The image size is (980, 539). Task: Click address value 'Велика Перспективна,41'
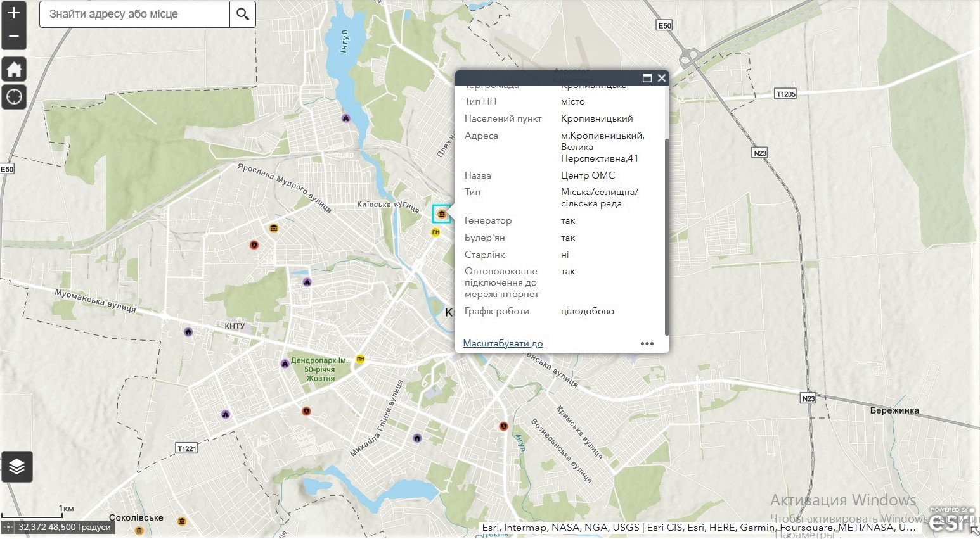click(600, 153)
